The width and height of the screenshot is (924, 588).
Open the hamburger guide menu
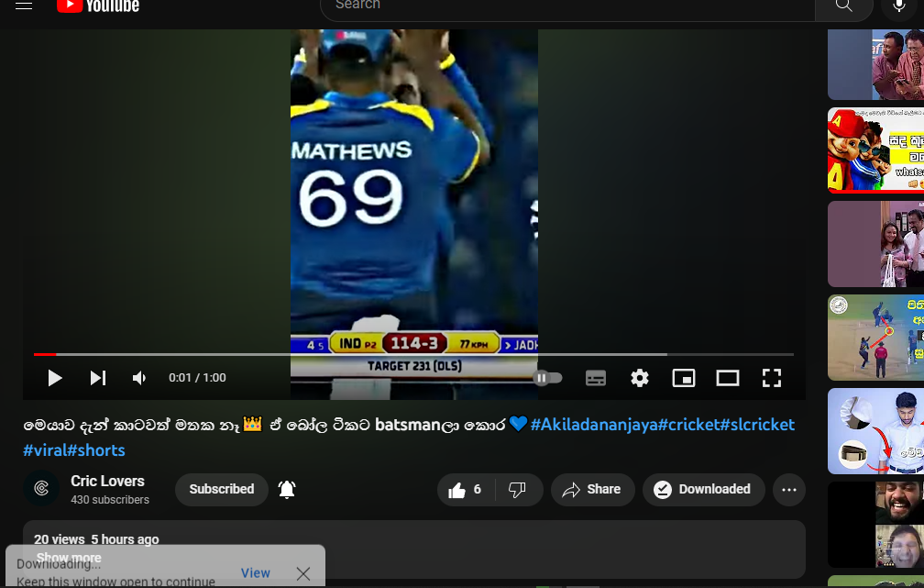point(24,6)
